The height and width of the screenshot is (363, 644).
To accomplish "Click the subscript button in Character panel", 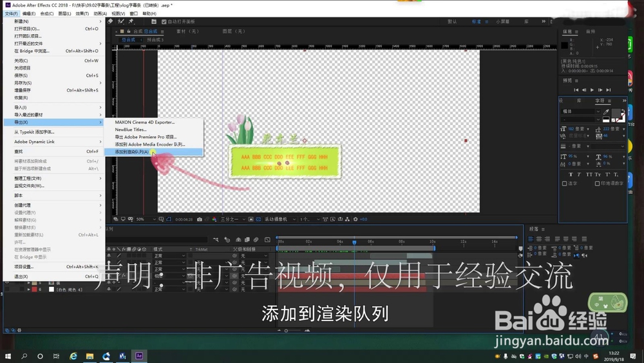I will (x=616, y=175).
